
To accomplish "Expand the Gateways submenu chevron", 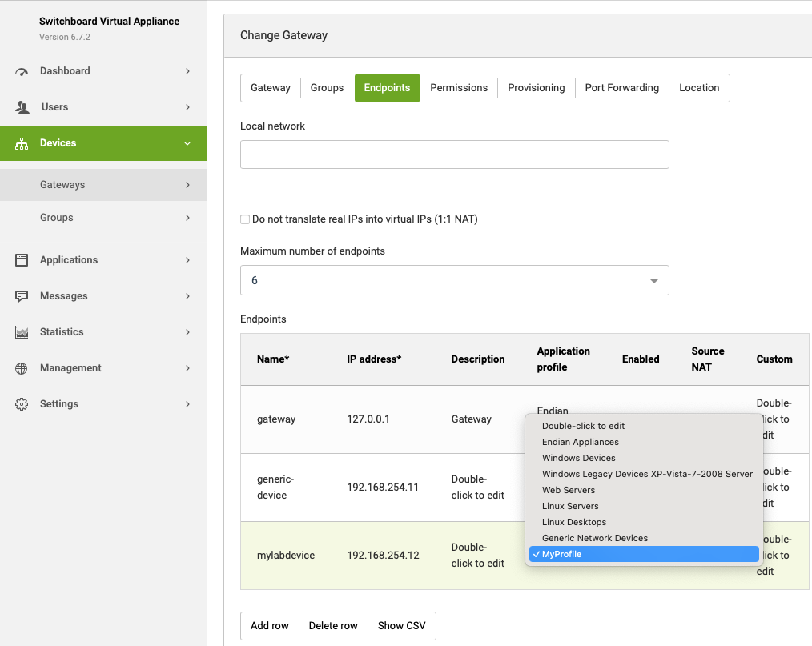I will click(187, 185).
